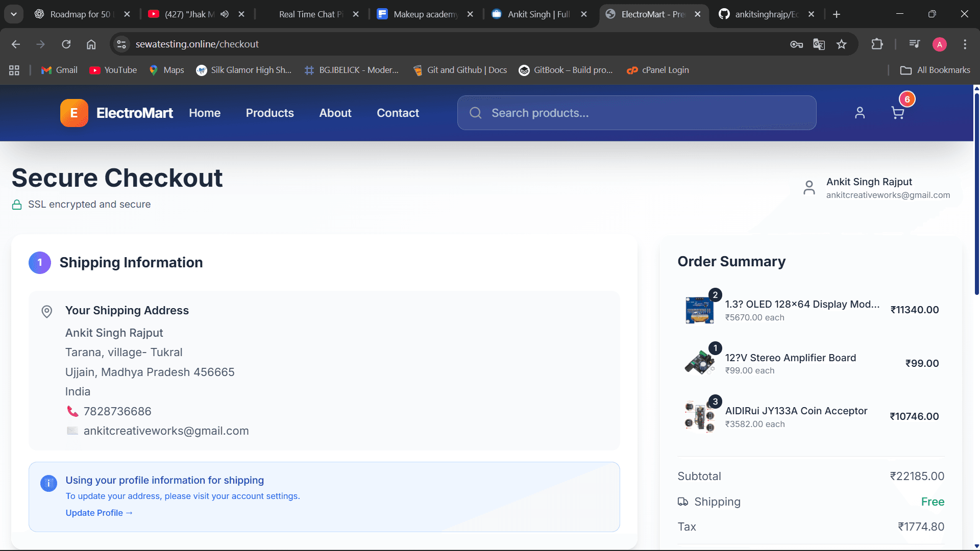980x551 pixels.
Task: Click the OLED Display Module product thumbnail
Action: pyautogui.click(x=699, y=310)
